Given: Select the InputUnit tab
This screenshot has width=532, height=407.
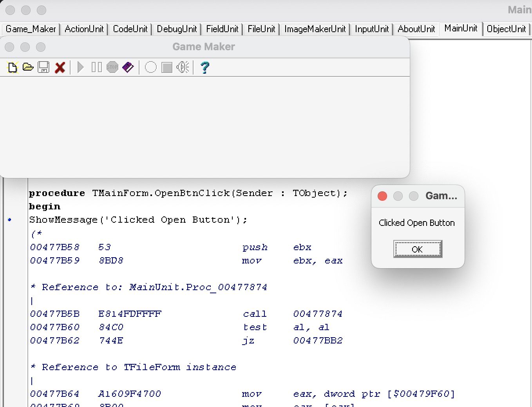Looking at the screenshot, I should click(x=372, y=29).
